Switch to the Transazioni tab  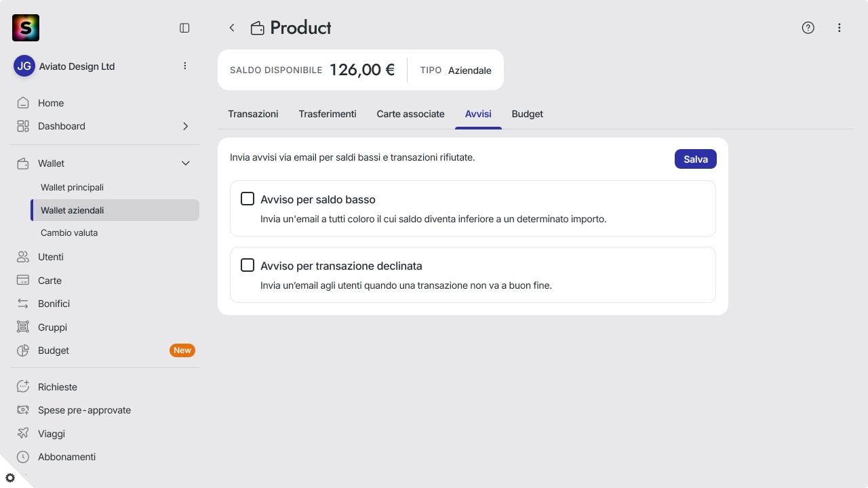coord(253,114)
